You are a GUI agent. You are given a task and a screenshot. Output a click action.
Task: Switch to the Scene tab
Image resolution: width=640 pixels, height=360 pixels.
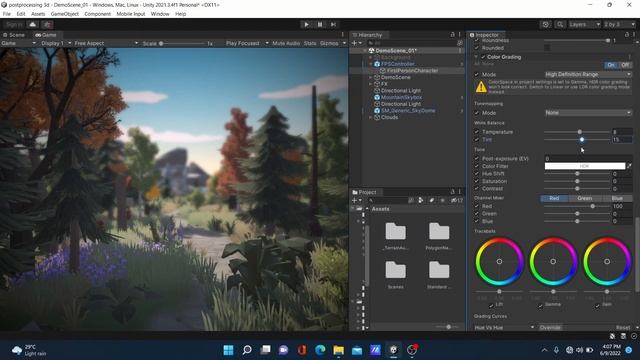pyautogui.click(x=14, y=35)
